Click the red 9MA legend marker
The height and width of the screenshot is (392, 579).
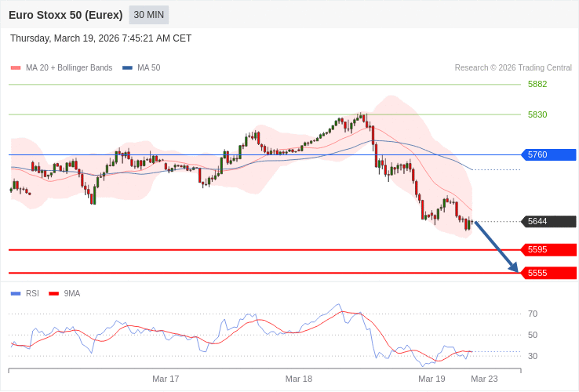pyautogui.click(x=53, y=294)
